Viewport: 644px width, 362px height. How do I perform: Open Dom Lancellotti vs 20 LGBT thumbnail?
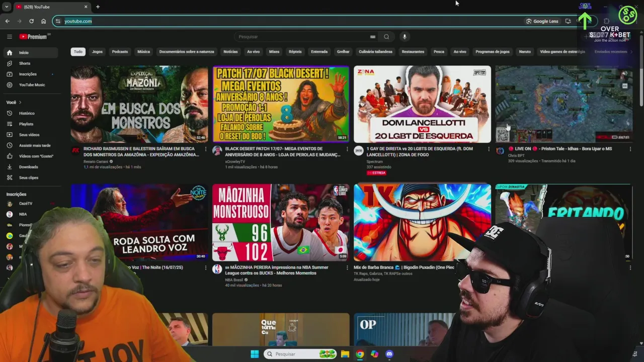click(422, 104)
